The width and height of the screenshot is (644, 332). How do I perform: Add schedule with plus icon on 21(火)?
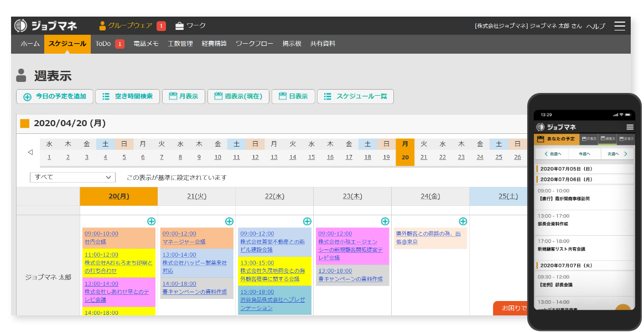click(x=229, y=221)
